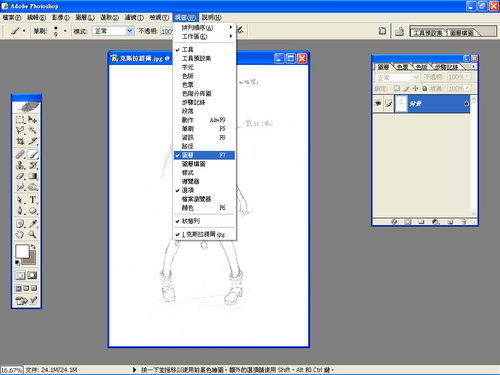500x375 pixels.
Task: Choose 步驟記錄 in Window menu
Action: click(x=204, y=102)
